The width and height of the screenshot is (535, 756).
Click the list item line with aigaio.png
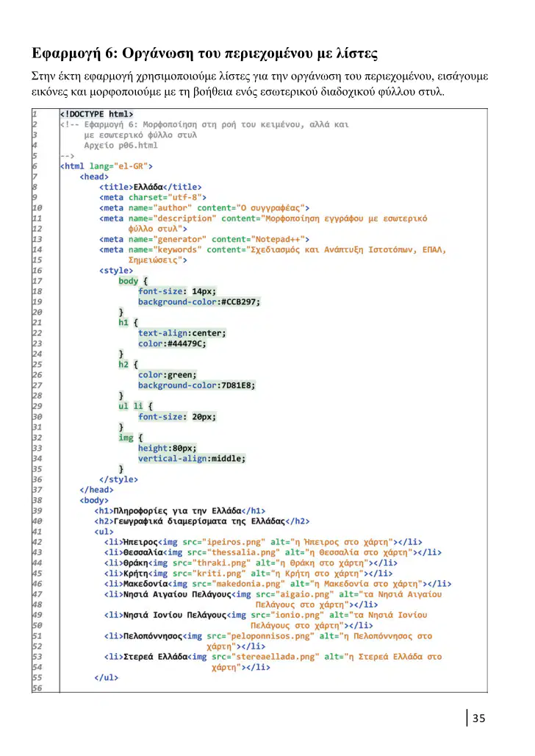[x=273, y=594]
